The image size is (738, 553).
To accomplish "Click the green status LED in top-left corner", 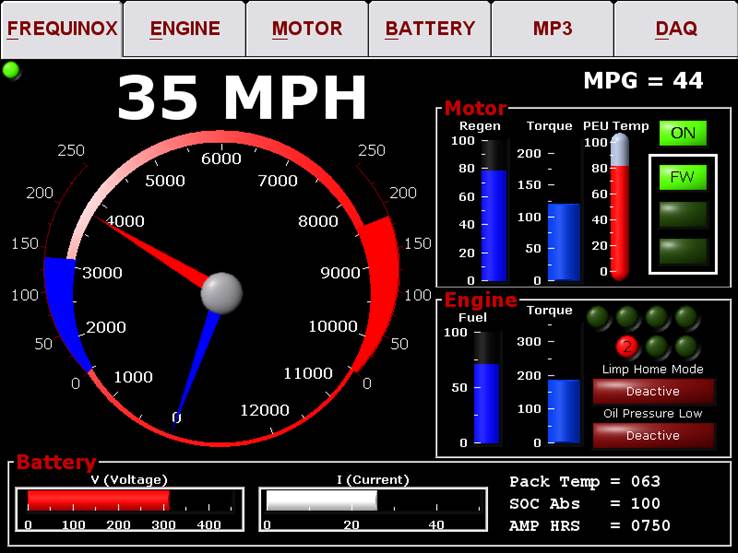I will click(x=12, y=70).
